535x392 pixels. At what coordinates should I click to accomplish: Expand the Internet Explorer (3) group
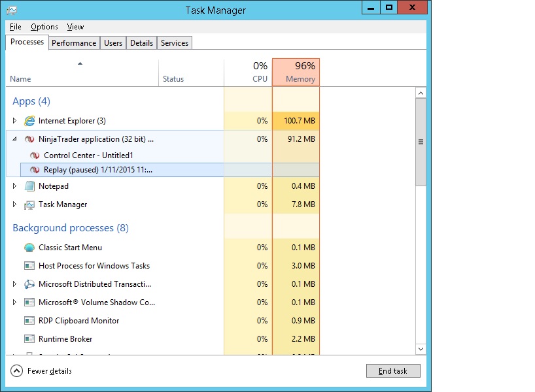[x=14, y=121]
